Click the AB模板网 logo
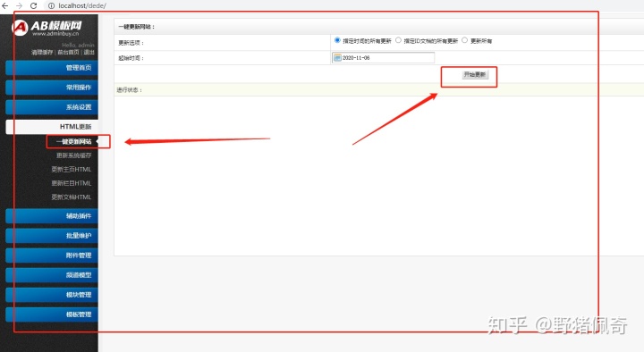The image size is (644, 352). tap(47, 27)
